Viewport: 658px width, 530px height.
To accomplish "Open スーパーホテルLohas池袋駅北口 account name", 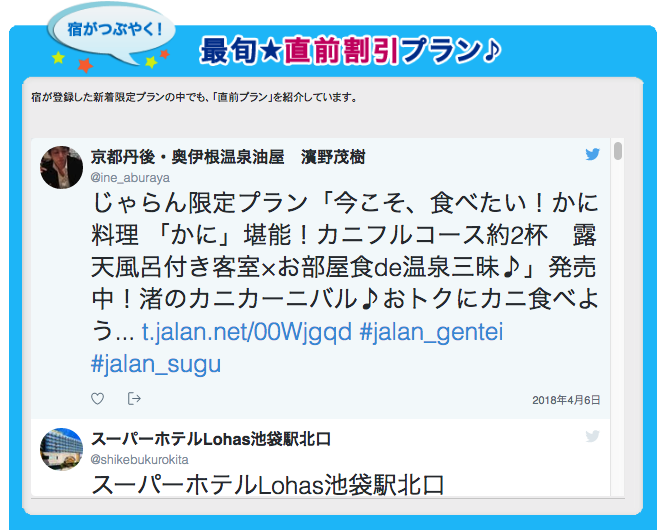I will pos(211,439).
